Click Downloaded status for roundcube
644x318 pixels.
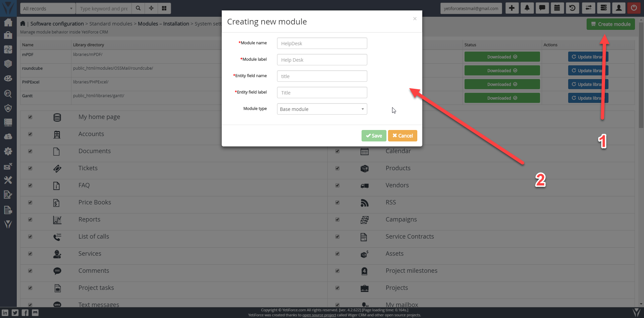502,70
